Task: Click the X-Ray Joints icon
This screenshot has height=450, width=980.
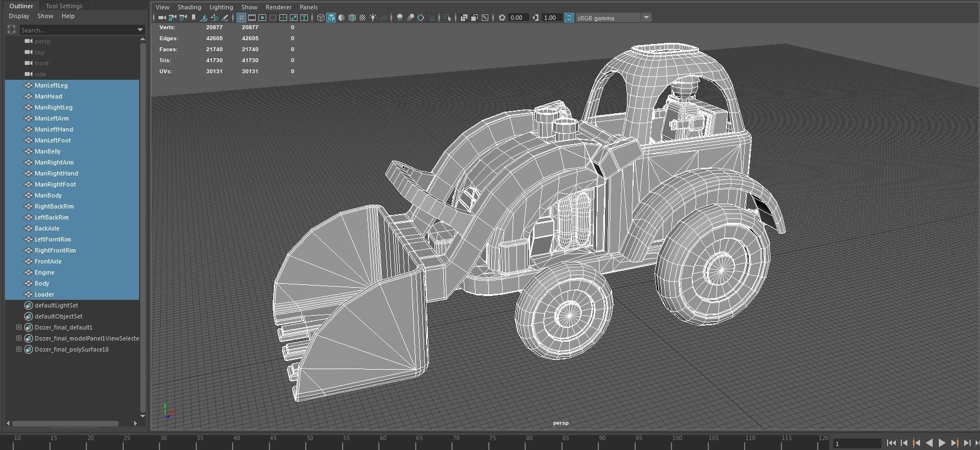Action: tap(485, 18)
